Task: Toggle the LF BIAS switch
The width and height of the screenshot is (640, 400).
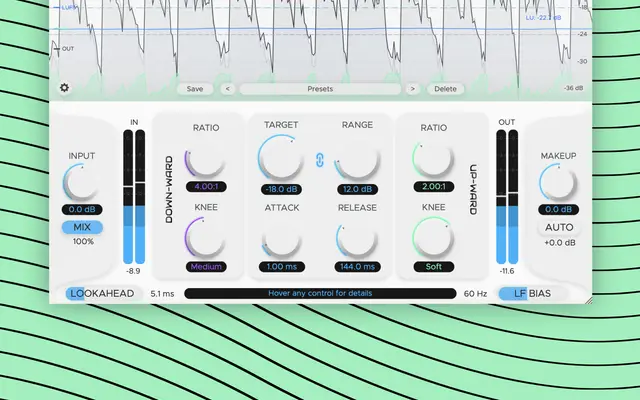Action: click(x=532, y=293)
